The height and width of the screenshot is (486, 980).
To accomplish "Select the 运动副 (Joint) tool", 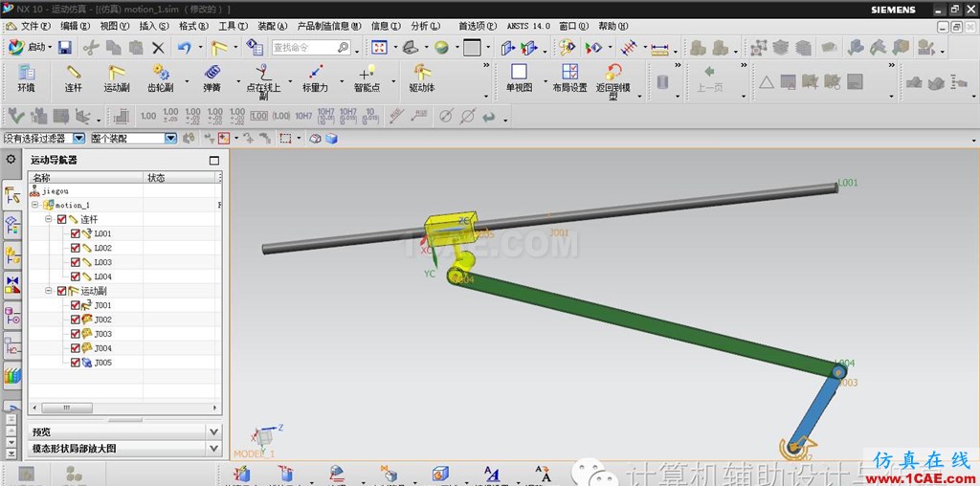I will pos(116,78).
